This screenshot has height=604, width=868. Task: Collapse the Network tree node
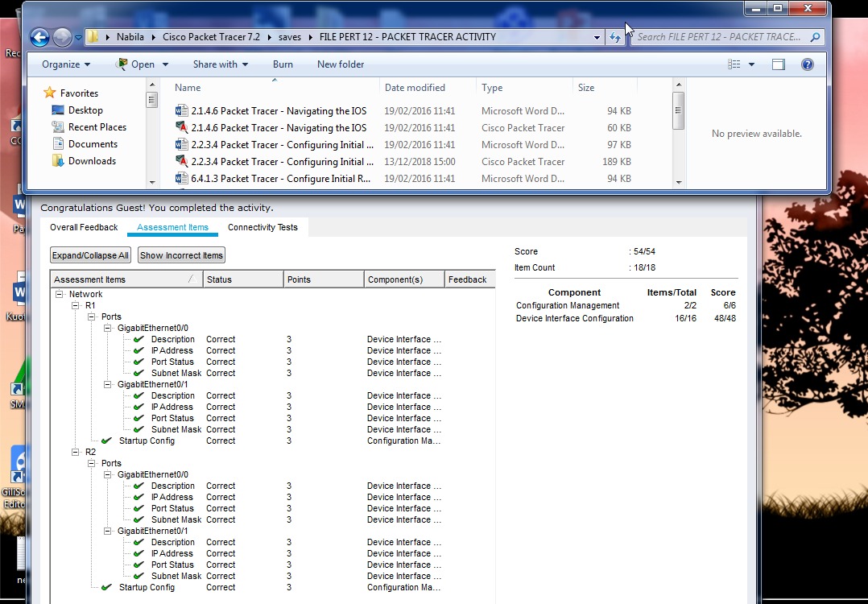pyautogui.click(x=60, y=294)
